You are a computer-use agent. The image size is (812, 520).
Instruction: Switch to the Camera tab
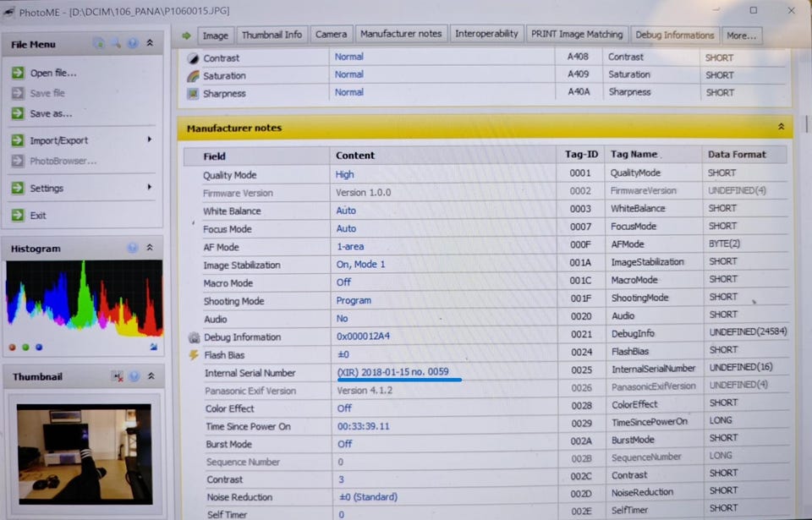click(x=331, y=35)
